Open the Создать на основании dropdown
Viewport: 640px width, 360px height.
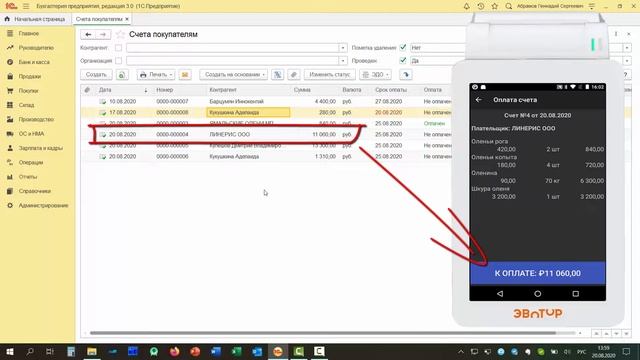[233, 75]
